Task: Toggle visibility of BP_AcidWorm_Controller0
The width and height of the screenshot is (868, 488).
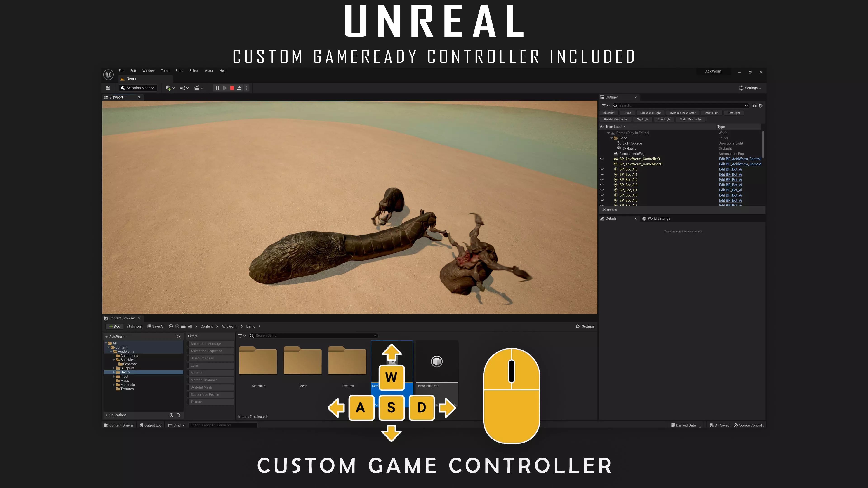Action: (602, 159)
